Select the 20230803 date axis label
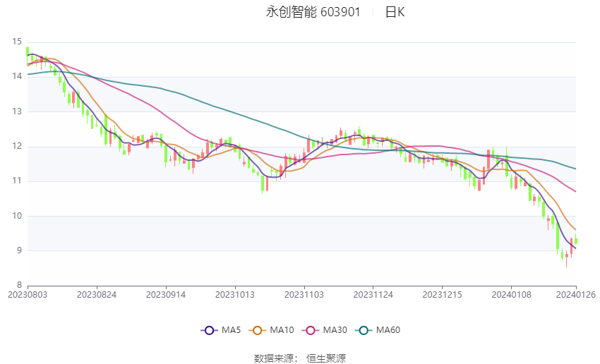Viewport: 600px width, 364px height. click(28, 295)
